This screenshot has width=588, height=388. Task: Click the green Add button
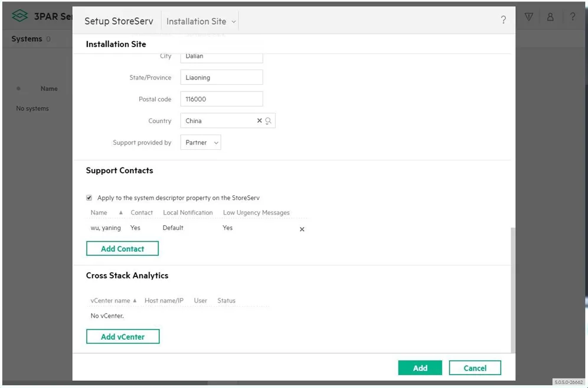tap(420, 368)
